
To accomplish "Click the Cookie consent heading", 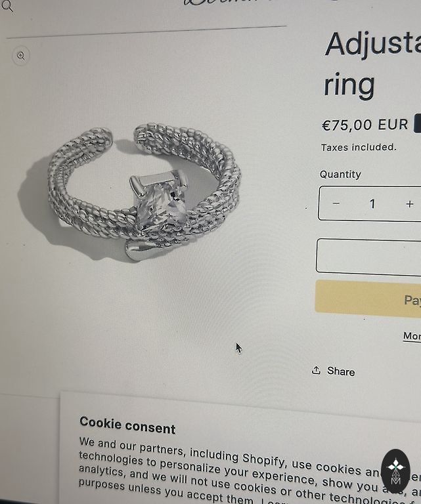I will [x=127, y=425].
